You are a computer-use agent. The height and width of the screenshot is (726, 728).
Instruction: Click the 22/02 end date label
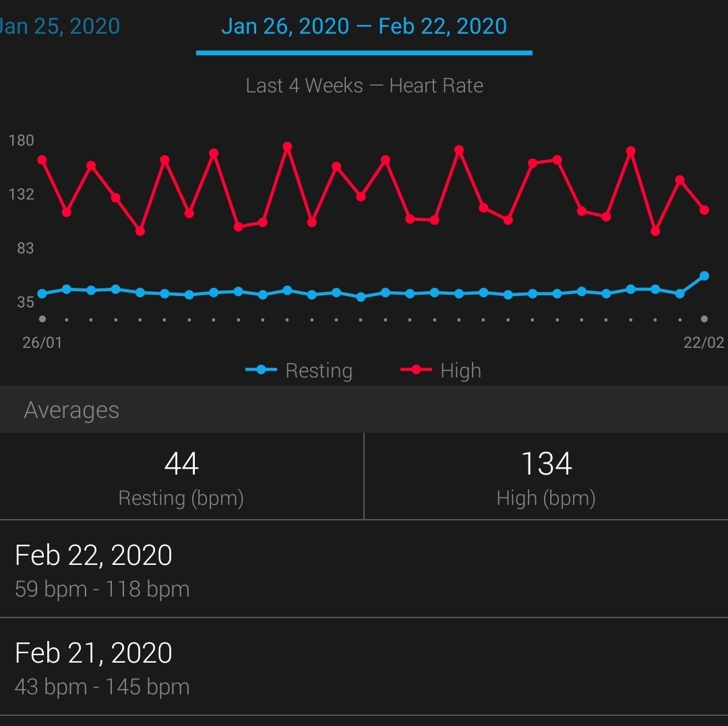click(x=704, y=342)
